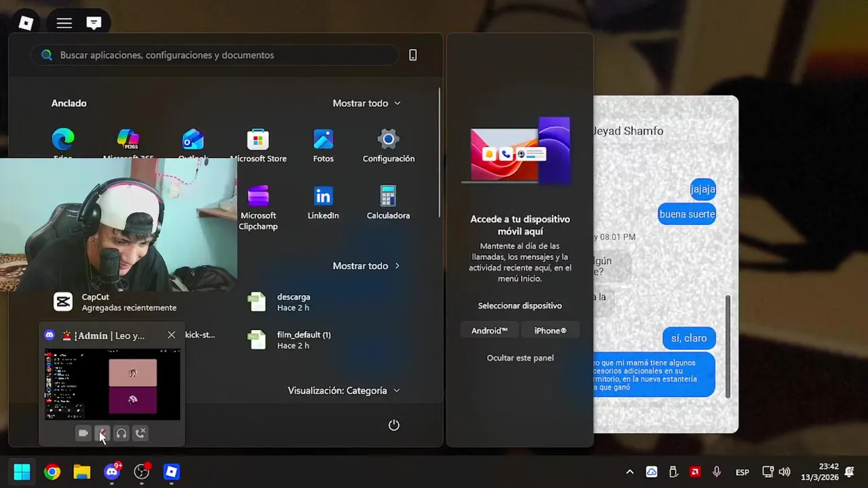Click Ocultar este panel link
Viewport: 868px width, 488px height.
520,358
